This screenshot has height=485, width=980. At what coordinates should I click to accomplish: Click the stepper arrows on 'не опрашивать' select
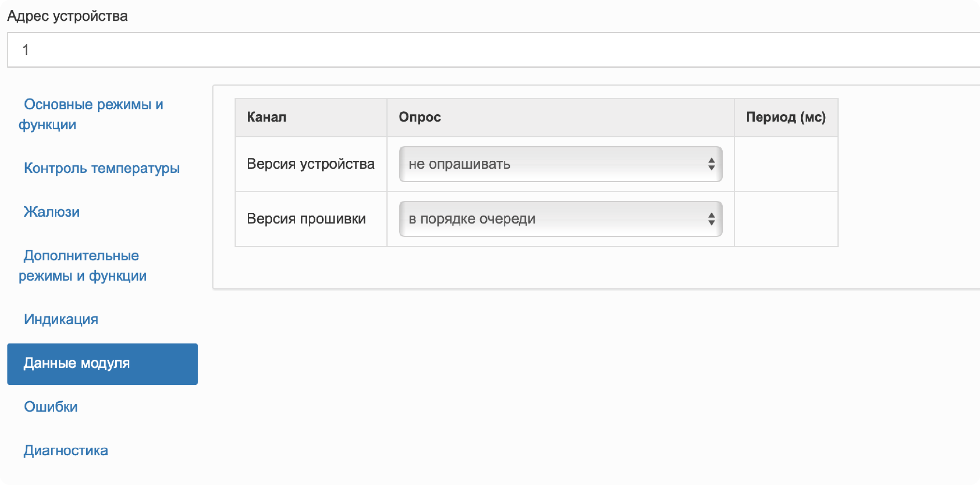pyautogui.click(x=711, y=164)
